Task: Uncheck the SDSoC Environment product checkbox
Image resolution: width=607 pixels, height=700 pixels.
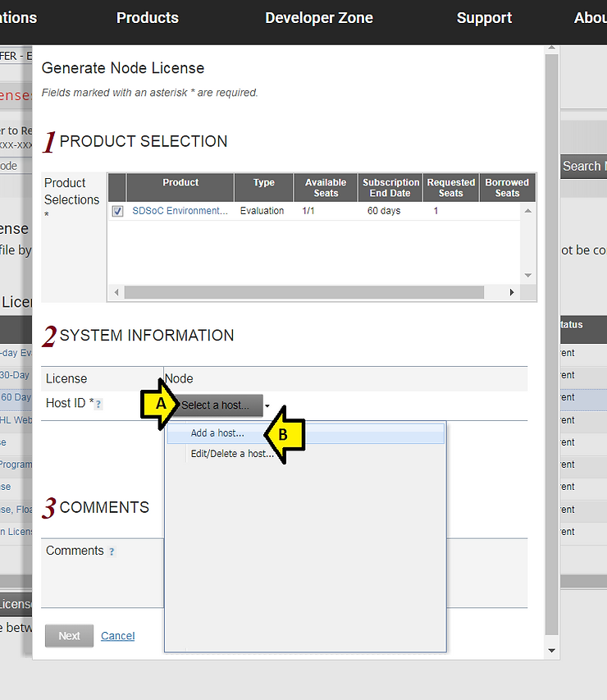Action: 117,211
